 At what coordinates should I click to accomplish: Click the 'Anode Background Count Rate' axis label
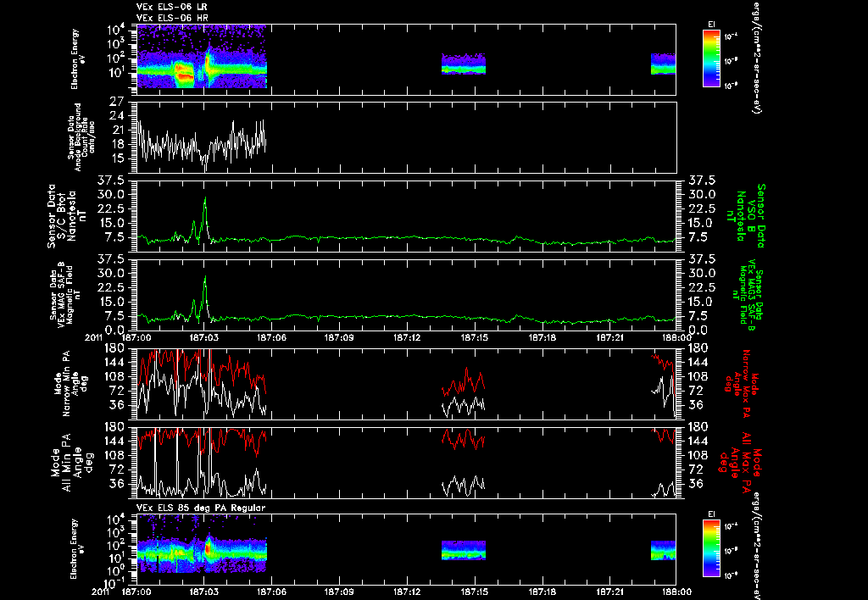81,137
